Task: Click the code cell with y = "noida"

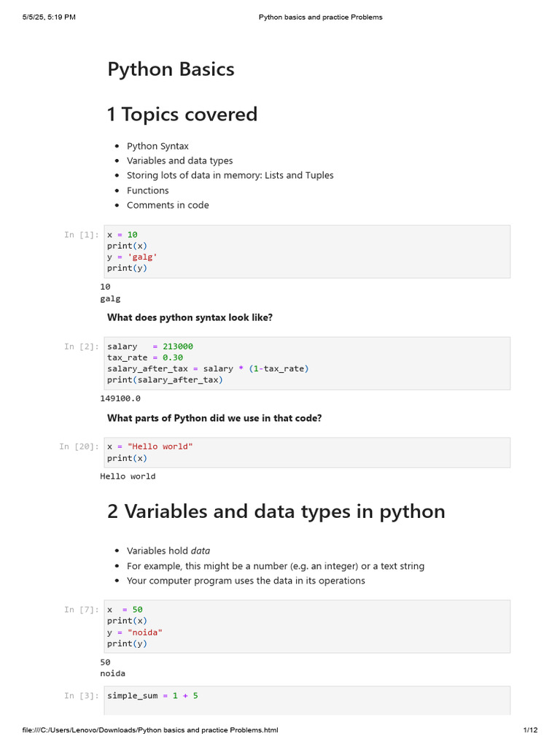Action: [306, 626]
